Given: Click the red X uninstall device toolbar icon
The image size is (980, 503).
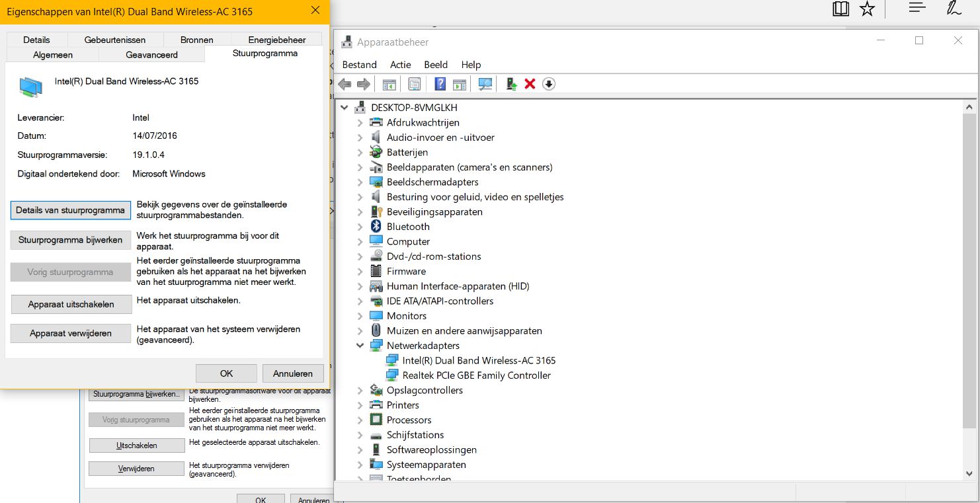Looking at the screenshot, I should (x=530, y=84).
